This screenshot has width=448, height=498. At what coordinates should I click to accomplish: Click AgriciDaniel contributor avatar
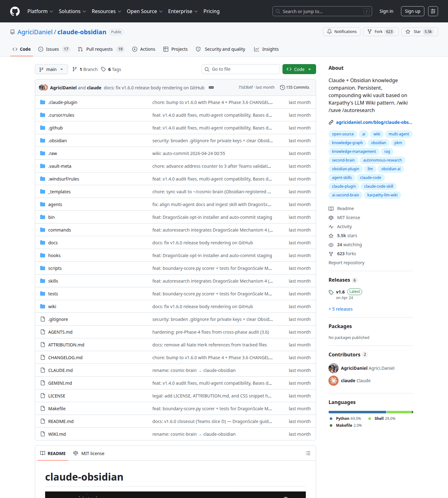click(x=334, y=368)
